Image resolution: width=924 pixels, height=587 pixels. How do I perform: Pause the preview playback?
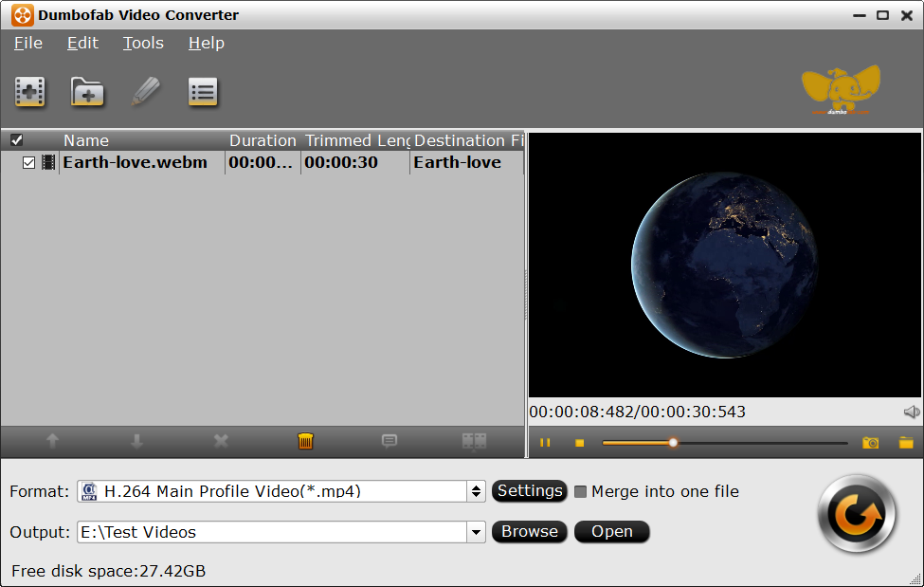[x=545, y=443]
